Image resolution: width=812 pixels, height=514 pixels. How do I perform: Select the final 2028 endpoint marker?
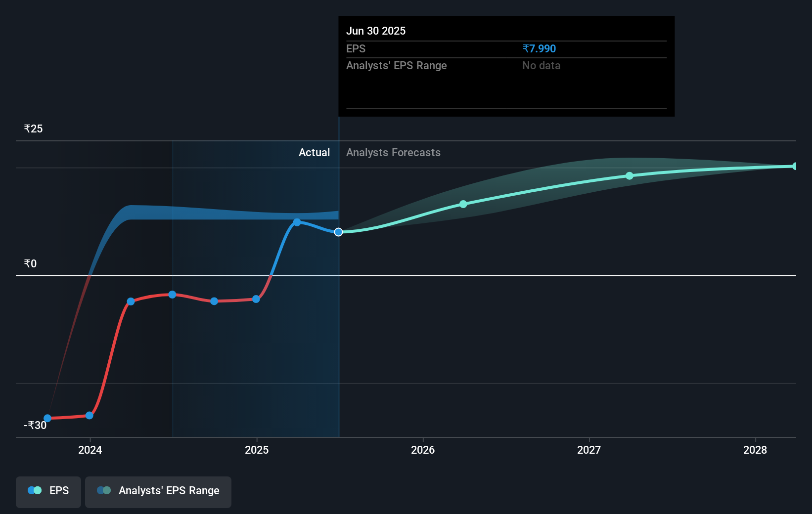(794, 166)
